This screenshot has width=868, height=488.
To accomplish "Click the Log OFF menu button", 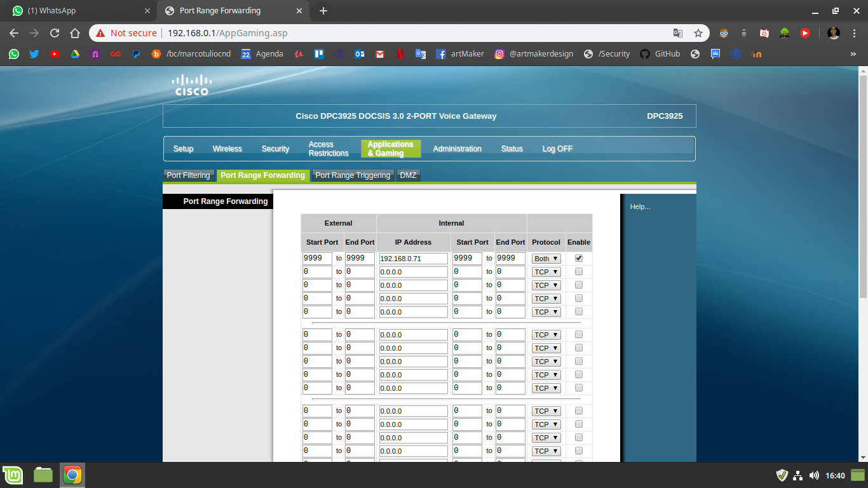I will (557, 149).
